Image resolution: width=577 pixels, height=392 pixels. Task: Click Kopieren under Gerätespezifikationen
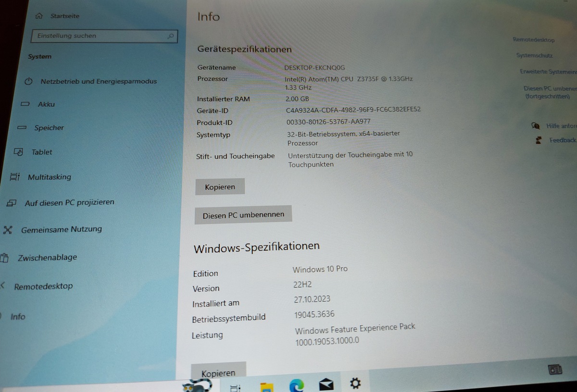tap(220, 187)
